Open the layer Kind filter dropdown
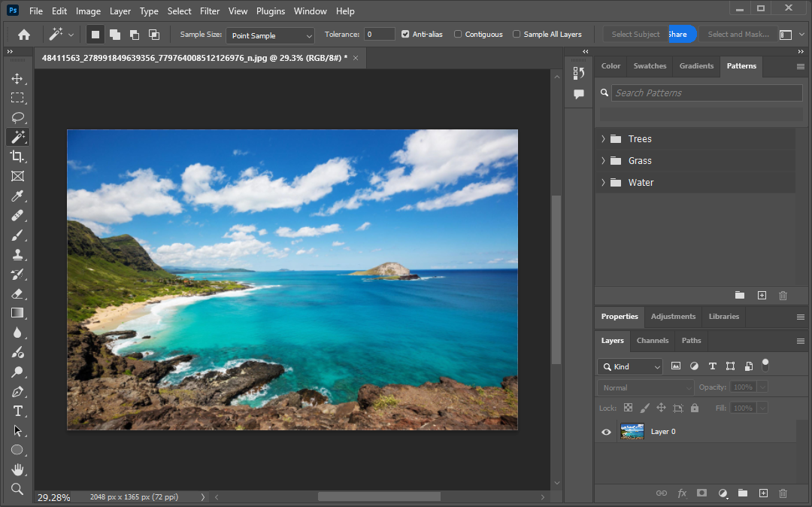 point(630,367)
